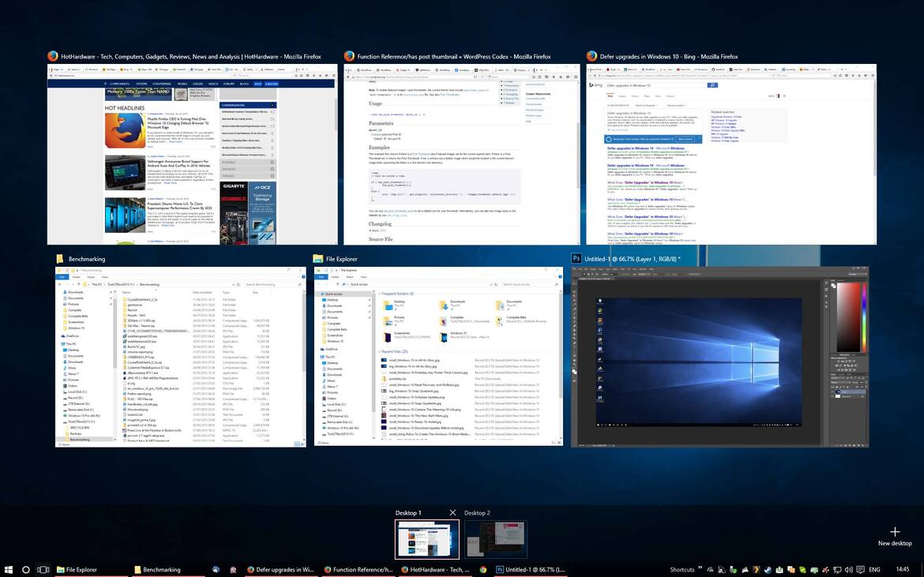
Task: Select the Photoshop Untitled-1 window thumbnail
Action: 720,357
